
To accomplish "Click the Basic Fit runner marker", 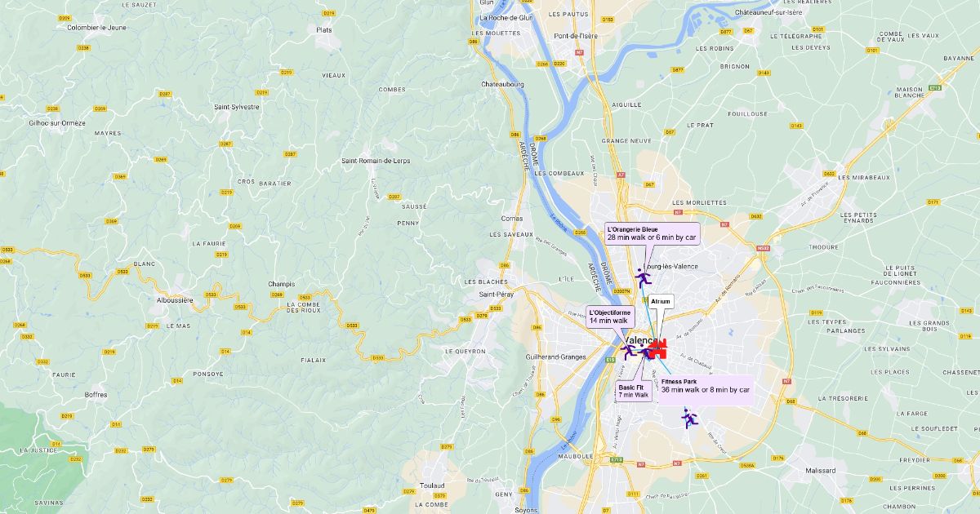I will point(646,352).
